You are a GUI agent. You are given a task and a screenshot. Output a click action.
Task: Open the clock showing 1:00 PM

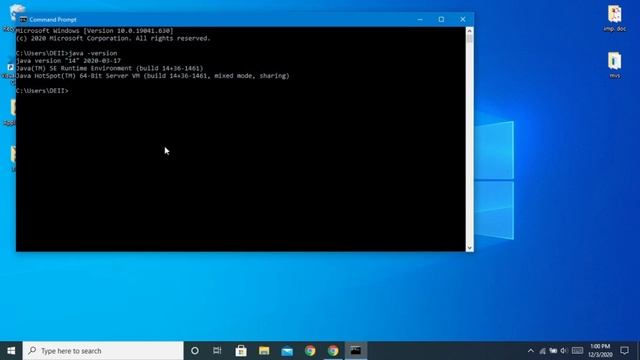(x=600, y=351)
